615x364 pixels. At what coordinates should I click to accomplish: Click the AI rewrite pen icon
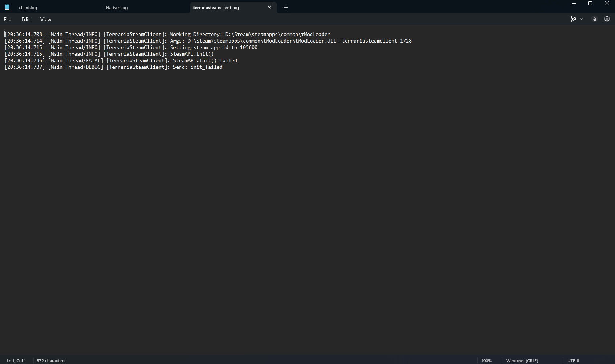tap(573, 19)
